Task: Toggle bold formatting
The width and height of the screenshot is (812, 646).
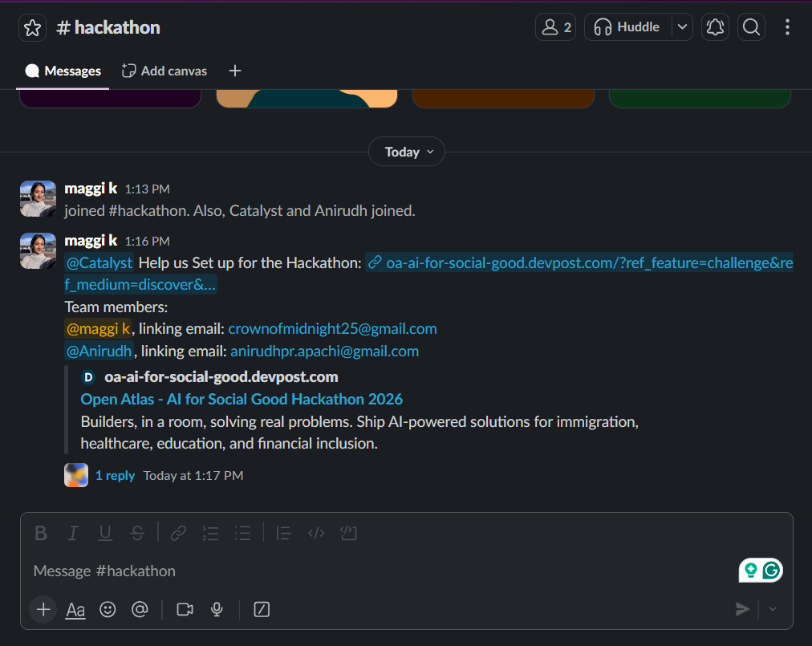Action: [x=41, y=533]
